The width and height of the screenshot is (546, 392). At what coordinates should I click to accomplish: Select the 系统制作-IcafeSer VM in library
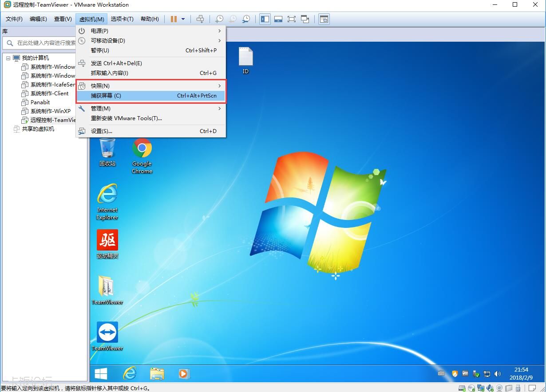[53, 85]
